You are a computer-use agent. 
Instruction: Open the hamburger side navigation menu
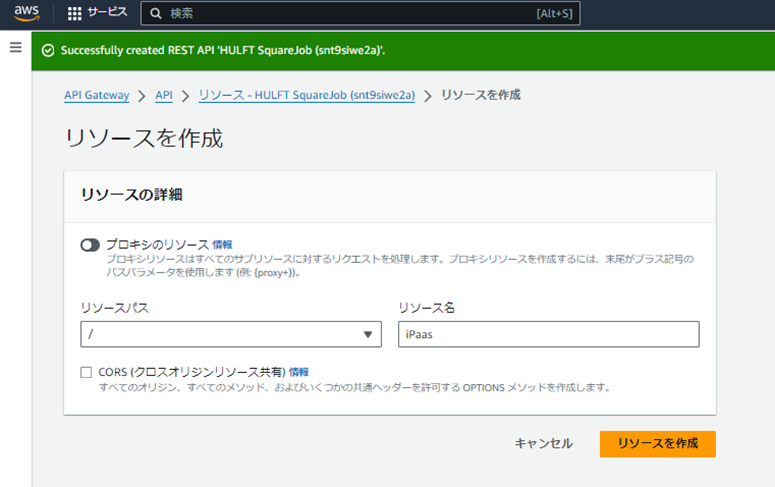pyautogui.click(x=16, y=47)
